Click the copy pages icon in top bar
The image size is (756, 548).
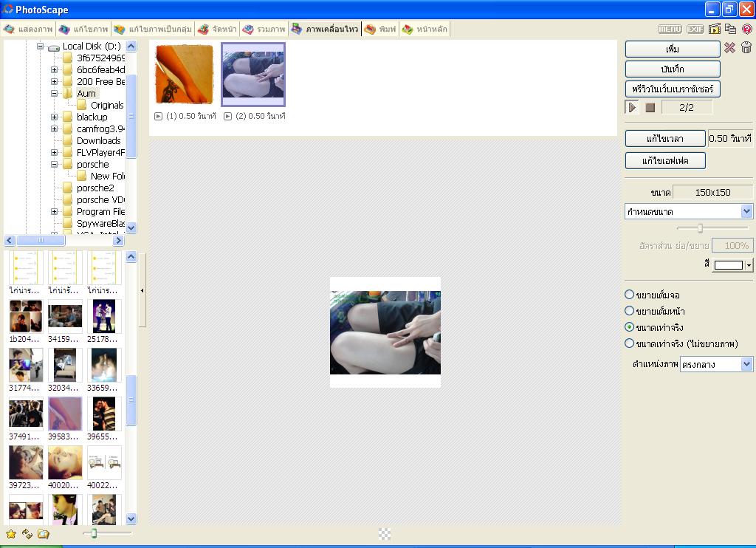730,29
